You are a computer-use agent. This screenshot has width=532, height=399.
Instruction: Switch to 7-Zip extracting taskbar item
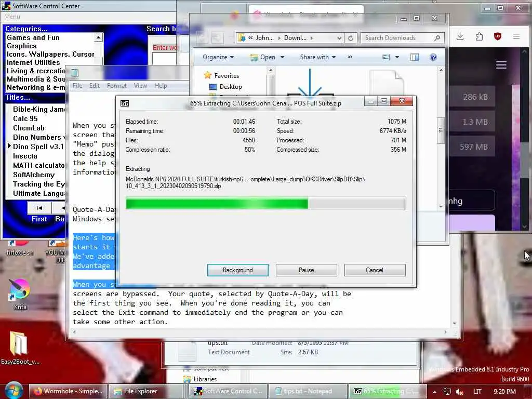(x=387, y=391)
